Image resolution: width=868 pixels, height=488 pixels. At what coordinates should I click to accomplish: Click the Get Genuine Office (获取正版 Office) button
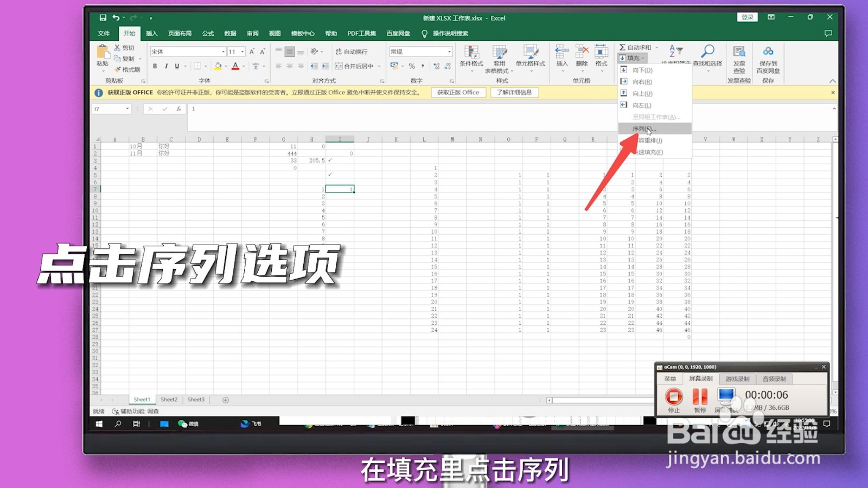pyautogui.click(x=458, y=93)
